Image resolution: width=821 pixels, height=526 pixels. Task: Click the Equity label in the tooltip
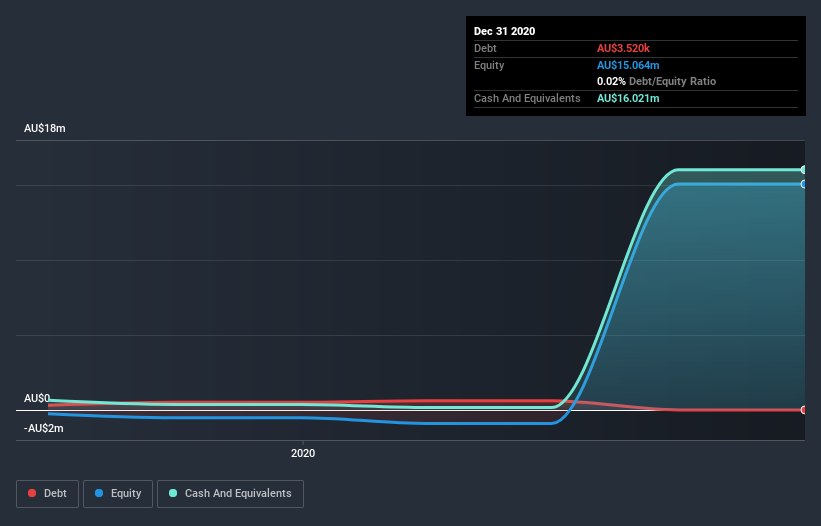pos(489,65)
